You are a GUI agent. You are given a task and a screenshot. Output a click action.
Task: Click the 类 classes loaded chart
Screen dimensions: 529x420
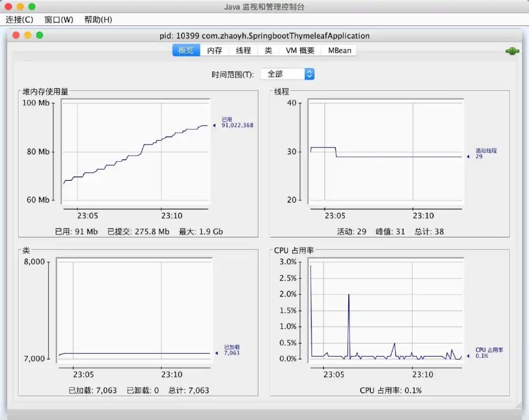134,311
